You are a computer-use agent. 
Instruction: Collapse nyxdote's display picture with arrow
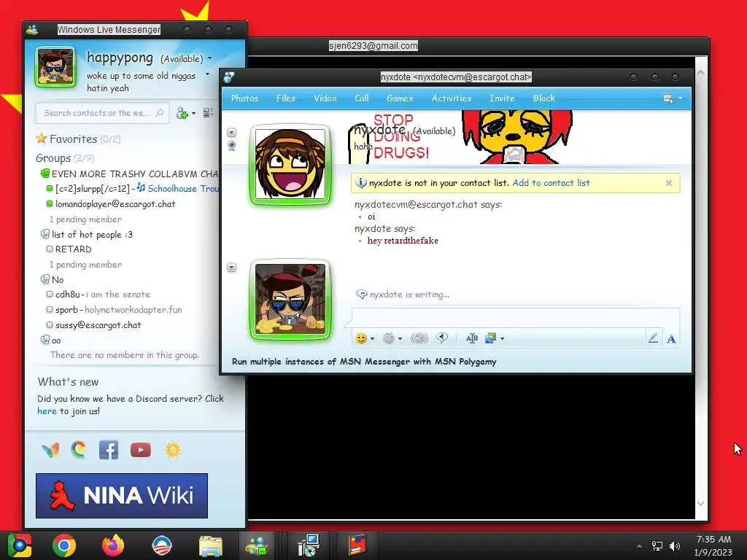231,132
